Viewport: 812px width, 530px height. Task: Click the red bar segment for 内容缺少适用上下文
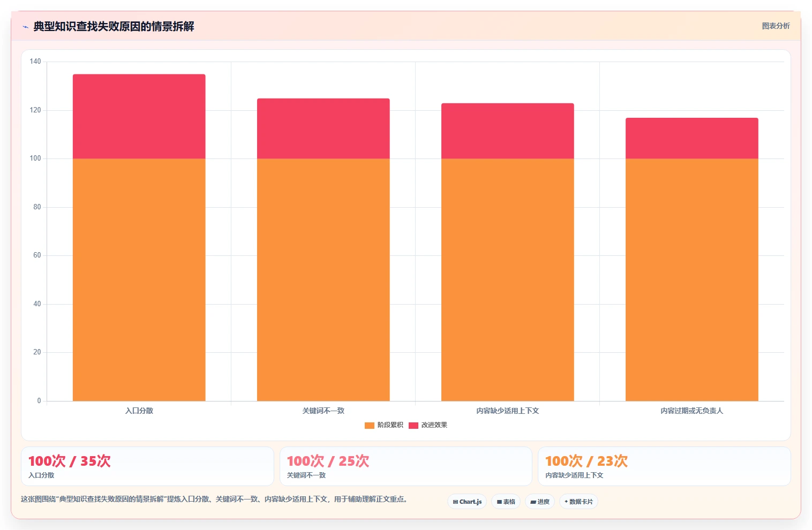[508, 131]
